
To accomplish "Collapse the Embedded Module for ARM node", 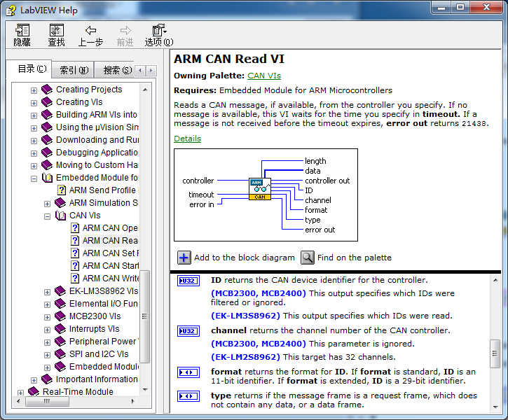I will (x=34, y=179).
